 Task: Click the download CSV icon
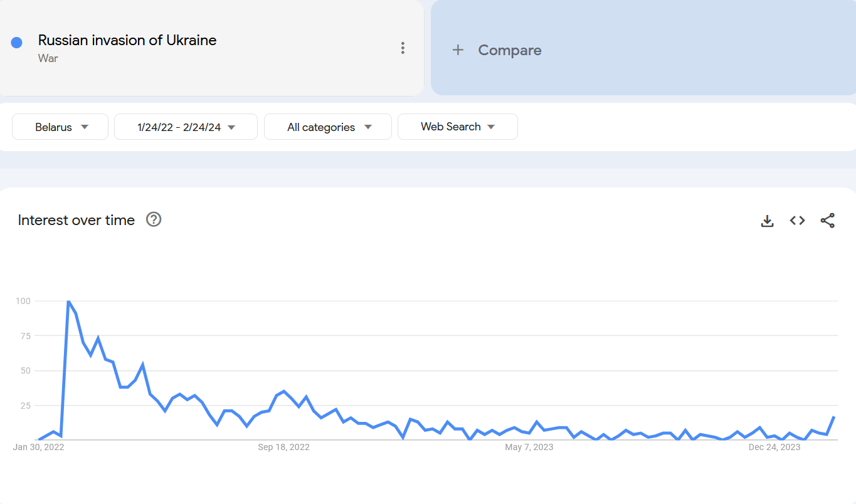[767, 221]
